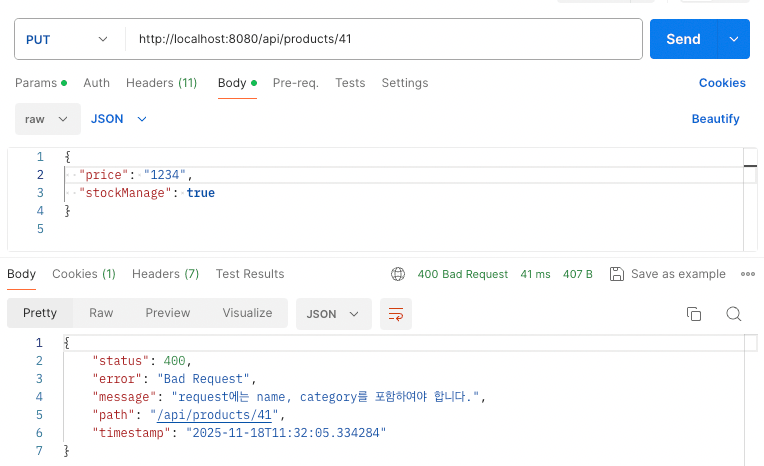Open search in response with magnifier icon
The width and height of the screenshot is (764, 466).
pyautogui.click(x=733, y=314)
